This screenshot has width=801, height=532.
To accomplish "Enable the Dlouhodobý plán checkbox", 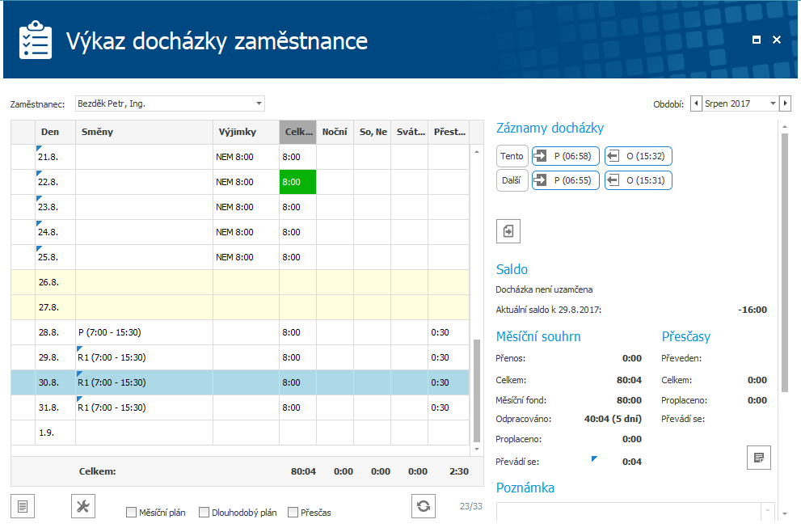I will click(204, 512).
